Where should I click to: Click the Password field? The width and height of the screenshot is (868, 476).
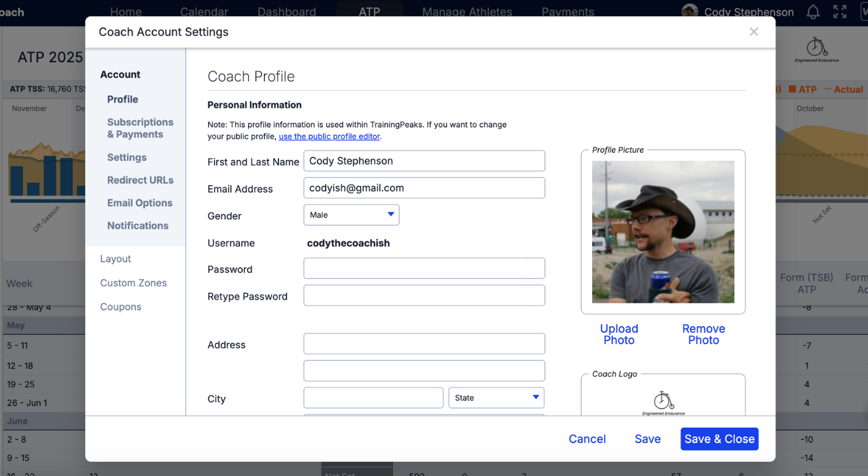[424, 268]
